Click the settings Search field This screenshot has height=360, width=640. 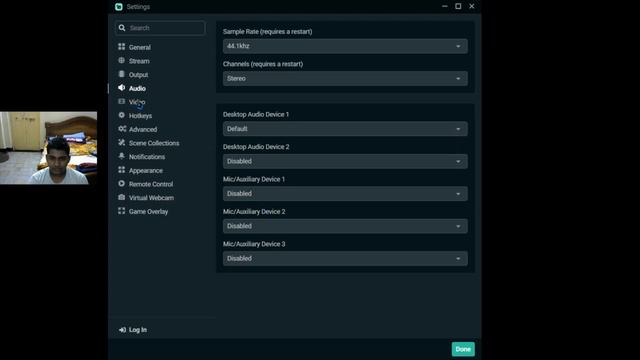(160, 28)
